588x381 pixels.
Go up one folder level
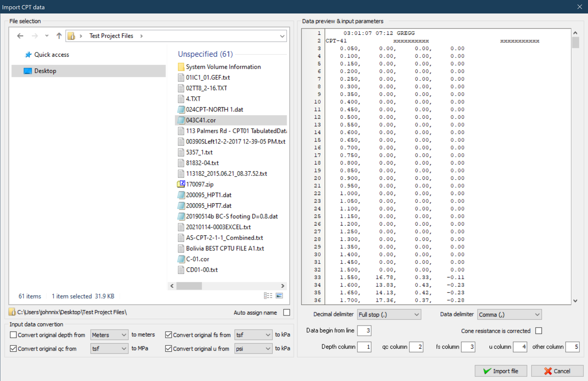[59, 36]
